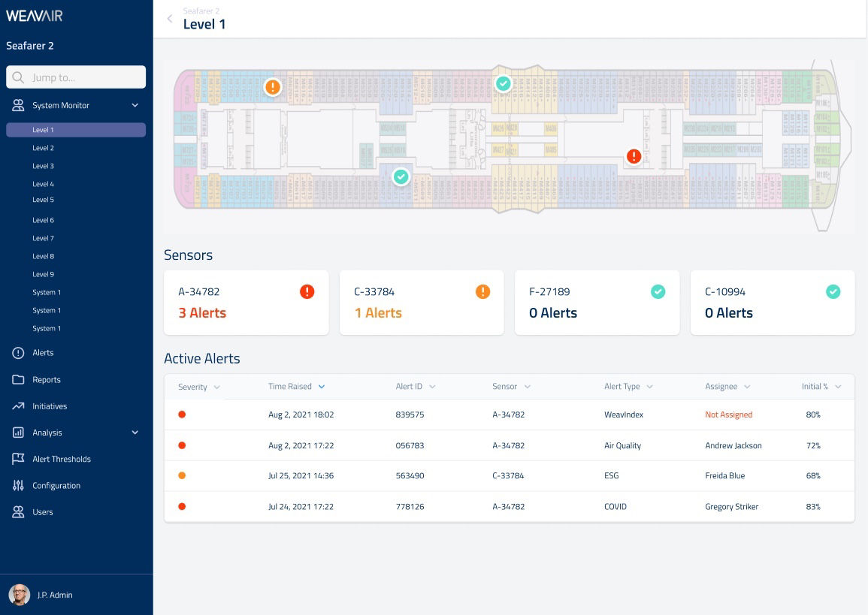Switch to Level 9

42,274
